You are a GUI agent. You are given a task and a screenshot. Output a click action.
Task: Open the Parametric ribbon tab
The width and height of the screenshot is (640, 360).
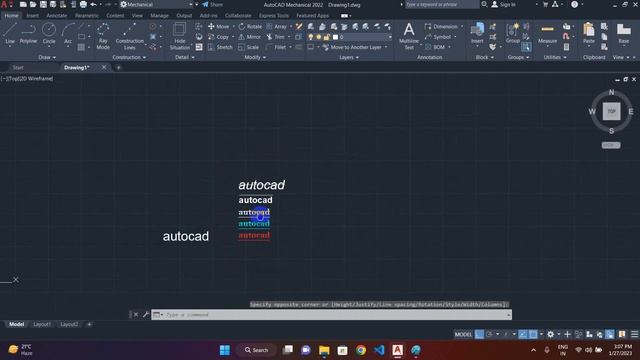(x=87, y=16)
